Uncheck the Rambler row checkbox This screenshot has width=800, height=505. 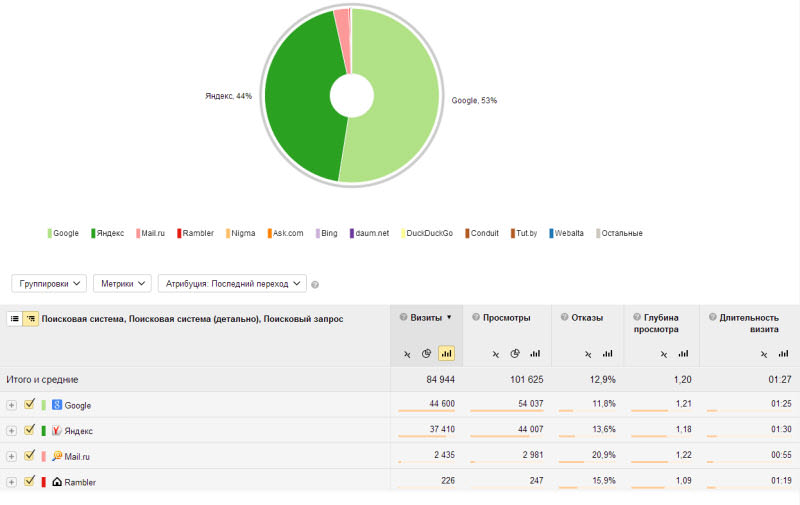(29, 481)
